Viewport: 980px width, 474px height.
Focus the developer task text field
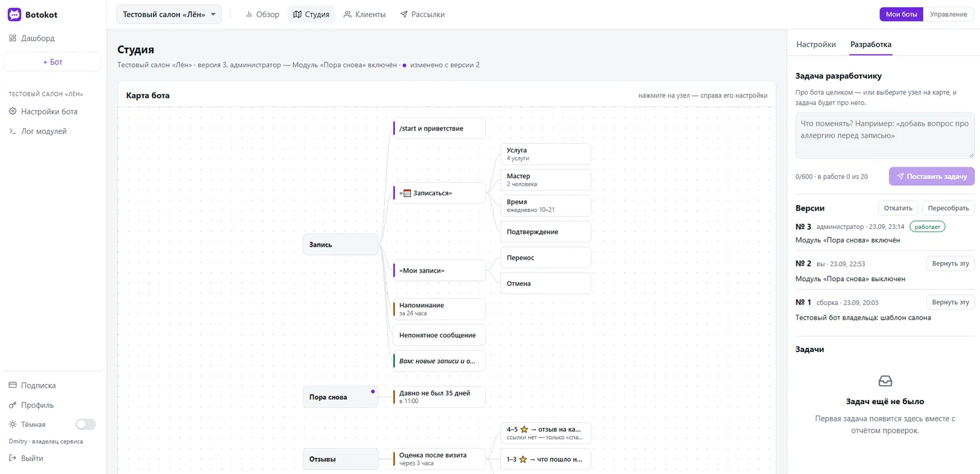pyautogui.click(x=884, y=135)
